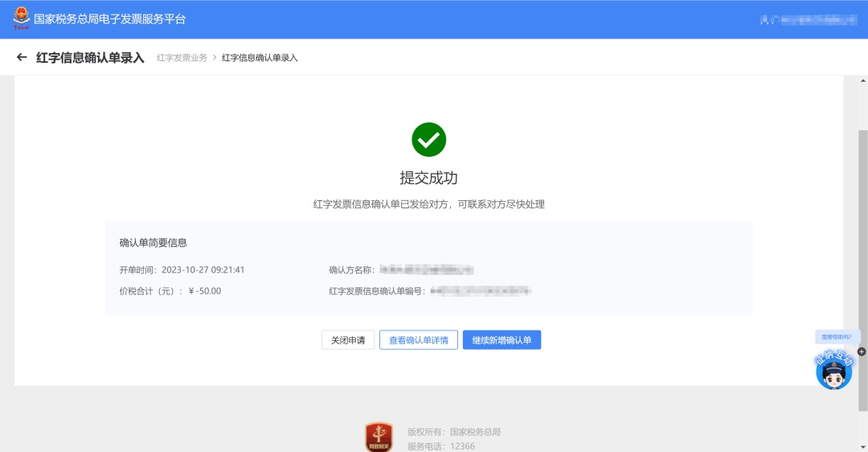Click the national tax emblem logo
Viewport: 868px width, 452px height.
tap(21, 18)
